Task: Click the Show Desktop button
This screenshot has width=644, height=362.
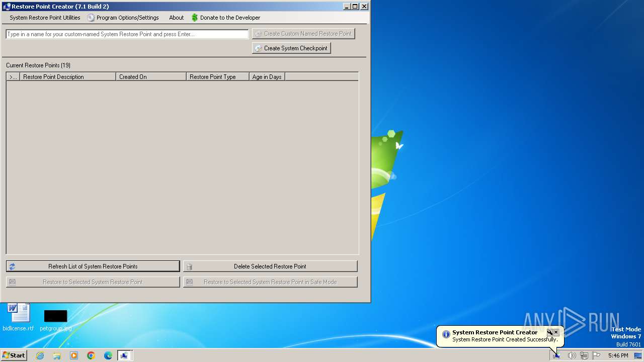Action: (x=638, y=355)
